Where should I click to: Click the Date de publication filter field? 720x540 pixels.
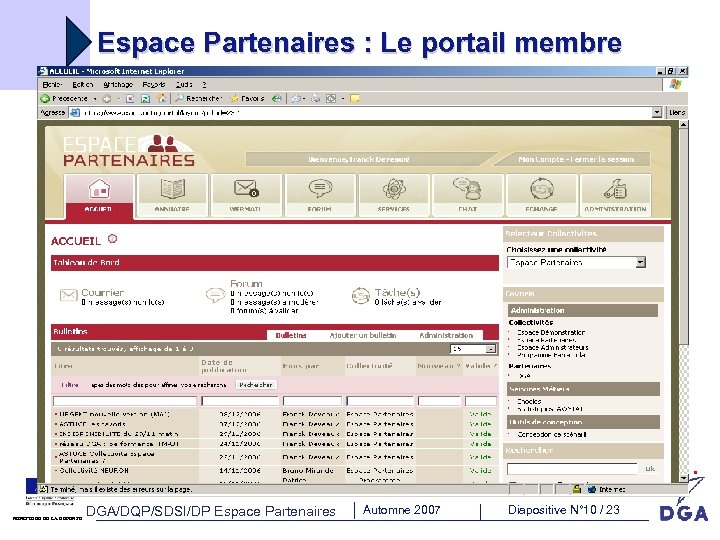pos(240,401)
